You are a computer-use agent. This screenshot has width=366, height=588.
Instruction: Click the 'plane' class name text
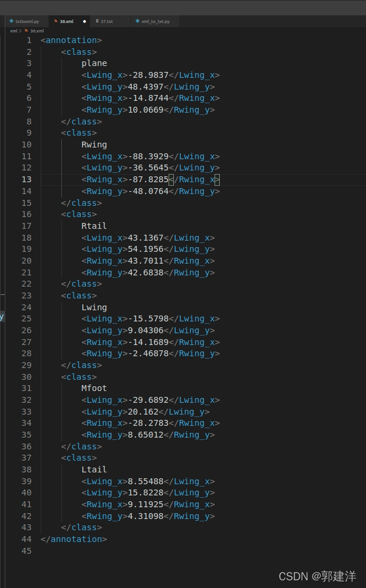point(94,63)
